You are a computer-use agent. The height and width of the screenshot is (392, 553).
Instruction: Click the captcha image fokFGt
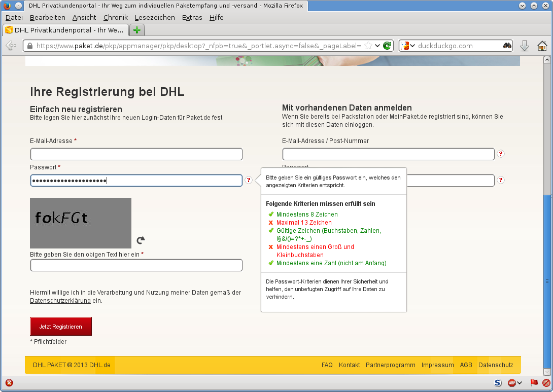(x=81, y=223)
